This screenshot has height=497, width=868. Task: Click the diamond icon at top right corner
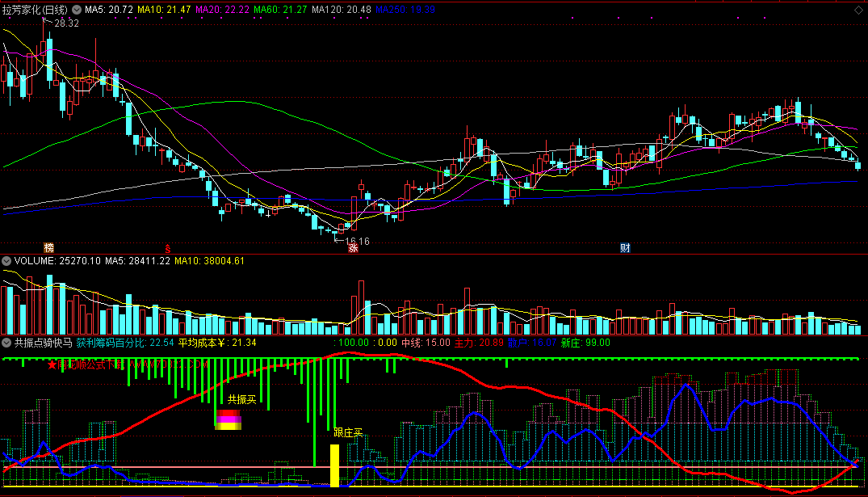click(x=858, y=10)
